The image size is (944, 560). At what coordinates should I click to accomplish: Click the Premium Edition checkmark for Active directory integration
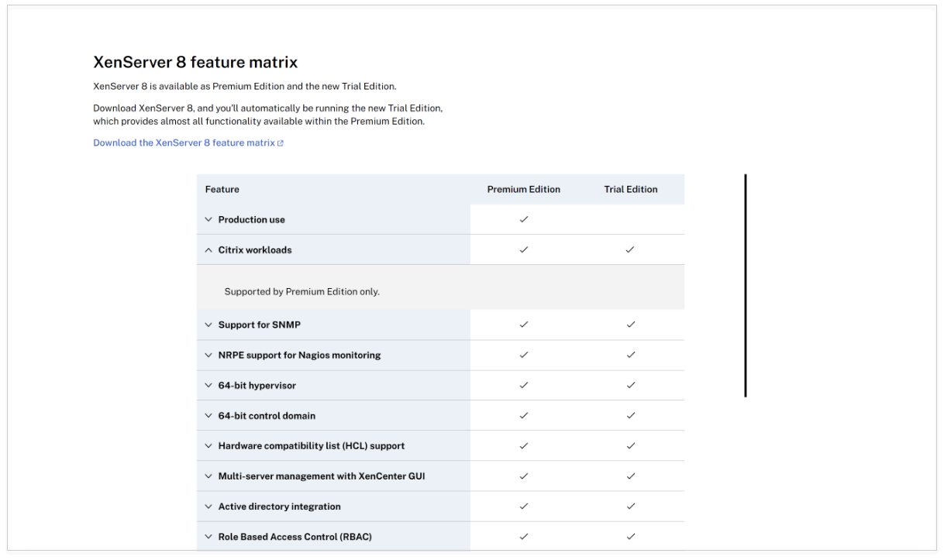pos(524,506)
